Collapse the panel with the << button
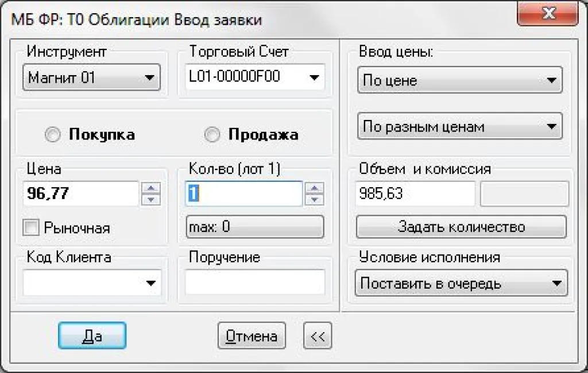The height and width of the screenshot is (373, 588). point(318,337)
